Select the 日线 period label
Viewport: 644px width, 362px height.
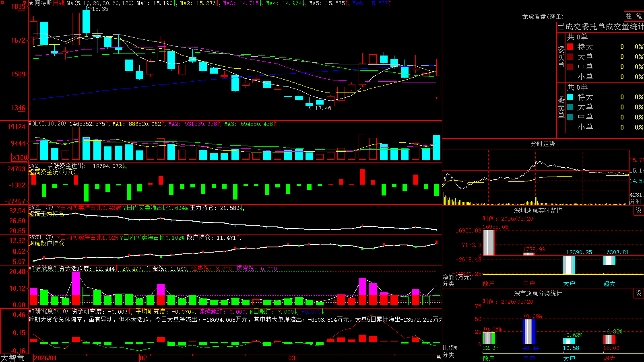tap(59, 3)
